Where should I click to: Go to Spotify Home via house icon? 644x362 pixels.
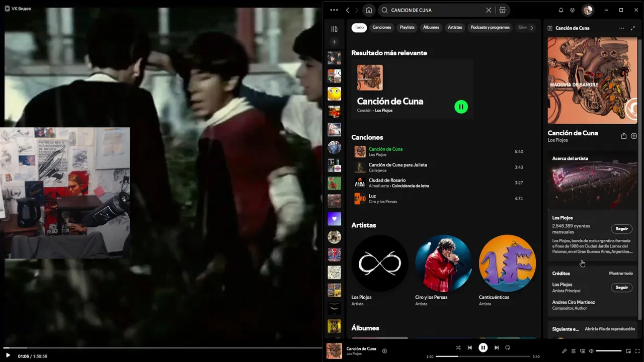point(369,10)
